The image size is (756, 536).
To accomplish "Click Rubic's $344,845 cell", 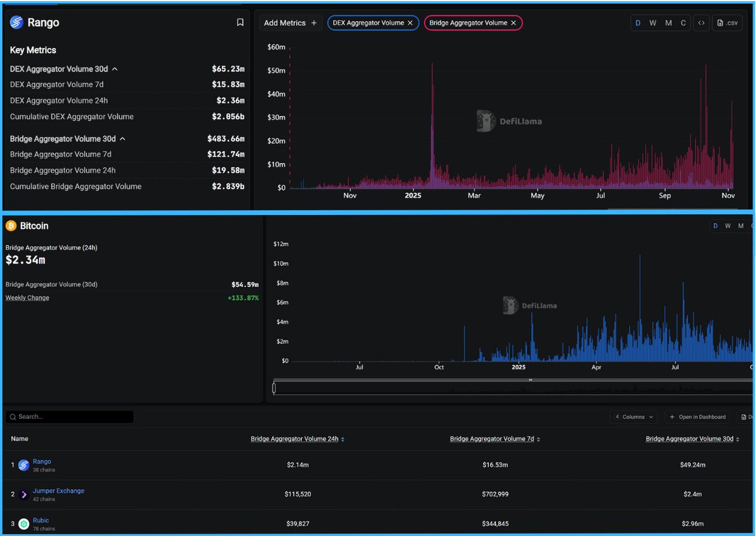I will (495, 524).
